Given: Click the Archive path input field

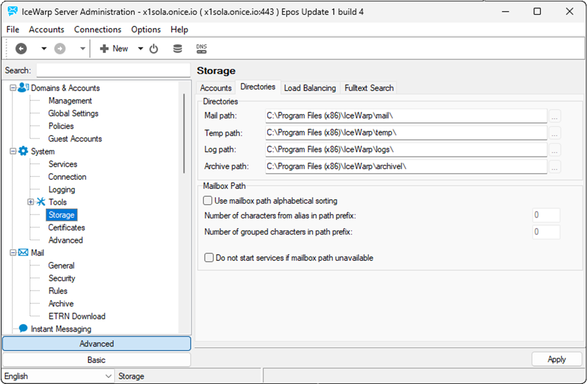Looking at the screenshot, I should (x=406, y=166).
